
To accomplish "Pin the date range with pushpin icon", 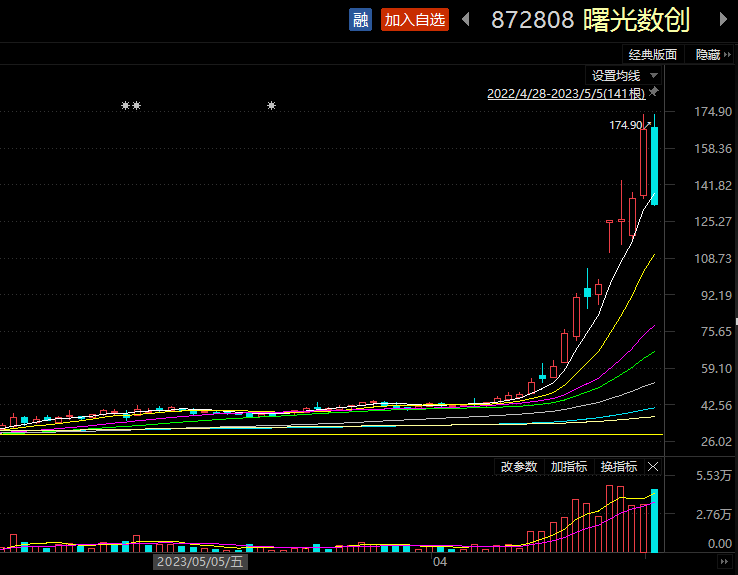I will (654, 92).
